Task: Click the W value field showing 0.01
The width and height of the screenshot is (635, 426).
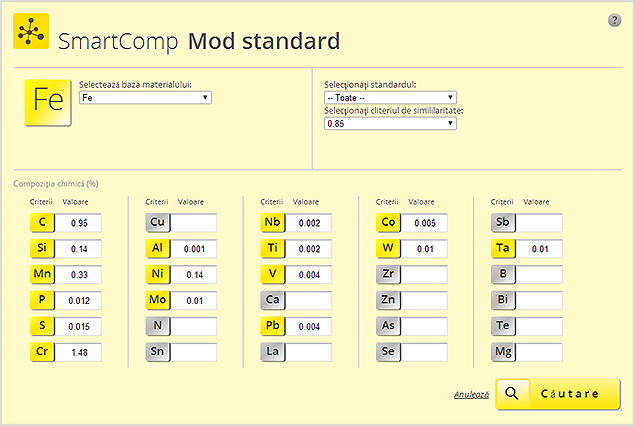Action: (x=424, y=249)
